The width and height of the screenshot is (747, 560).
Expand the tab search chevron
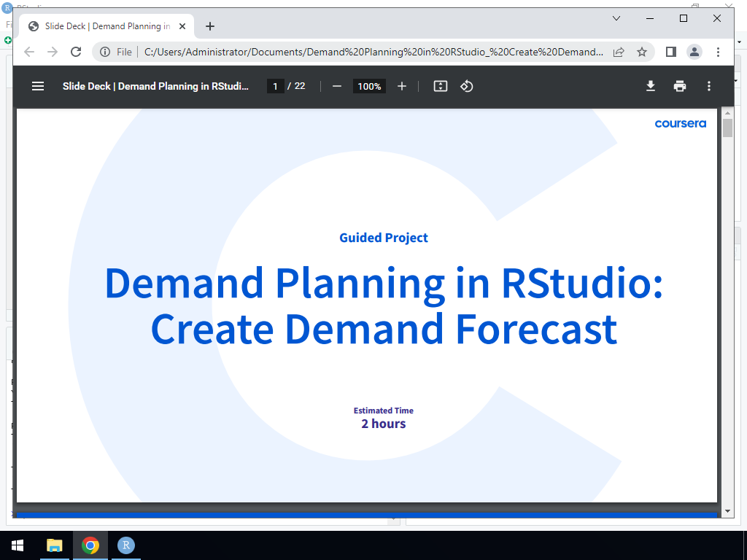pyautogui.click(x=616, y=18)
